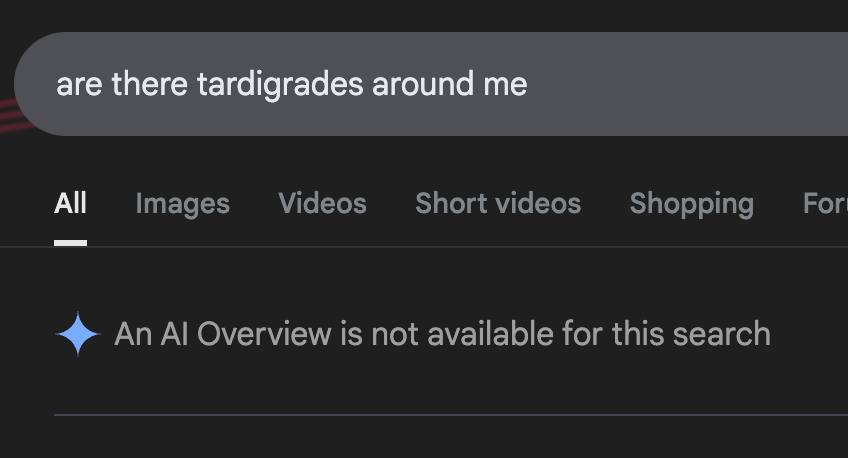This screenshot has height=458, width=848.
Task: Click the divider line below the AI Overview notice
Action: click(x=450, y=414)
